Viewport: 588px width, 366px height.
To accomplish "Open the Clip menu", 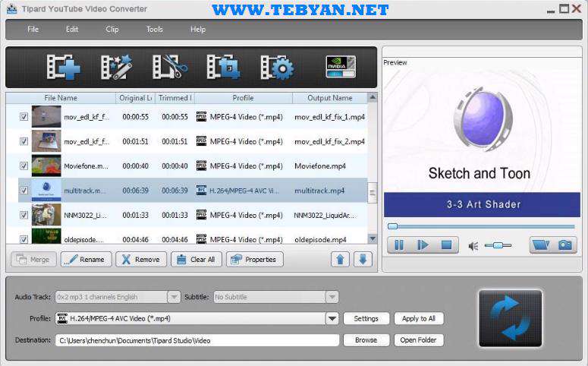I will pos(112,30).
